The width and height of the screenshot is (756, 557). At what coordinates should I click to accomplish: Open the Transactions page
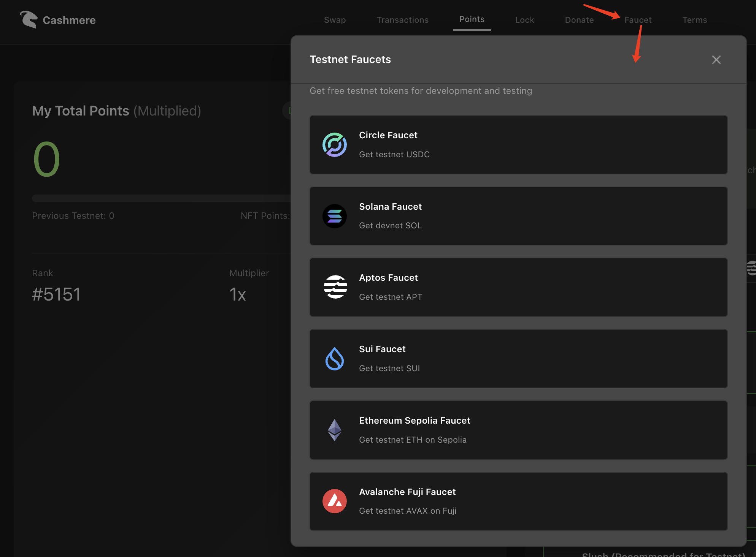click(403, 20)
